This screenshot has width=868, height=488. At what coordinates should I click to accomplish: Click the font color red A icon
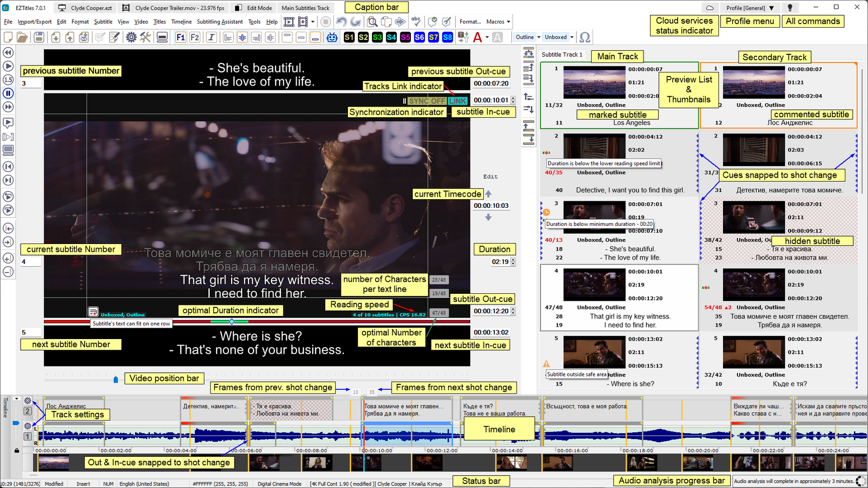click(477, 37)
